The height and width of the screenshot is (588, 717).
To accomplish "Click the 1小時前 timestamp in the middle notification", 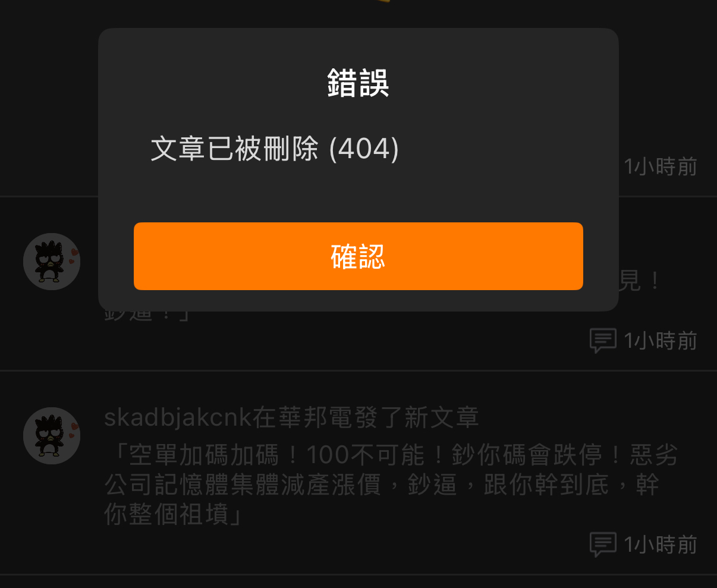I will pos(660,341).
